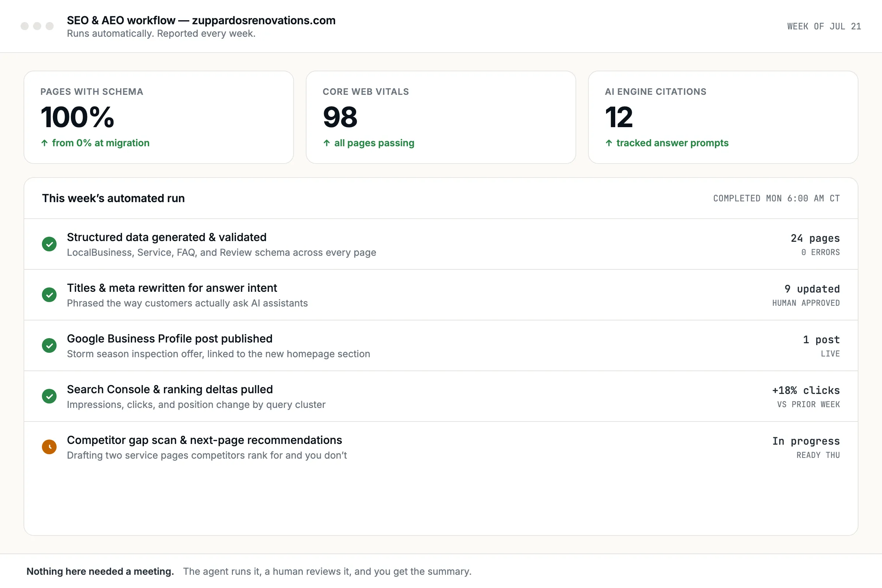The height and width of the screenshot is (588, 882).
Task: Open the Pages With Schema 100% card
Action: [x=159, y=117]
